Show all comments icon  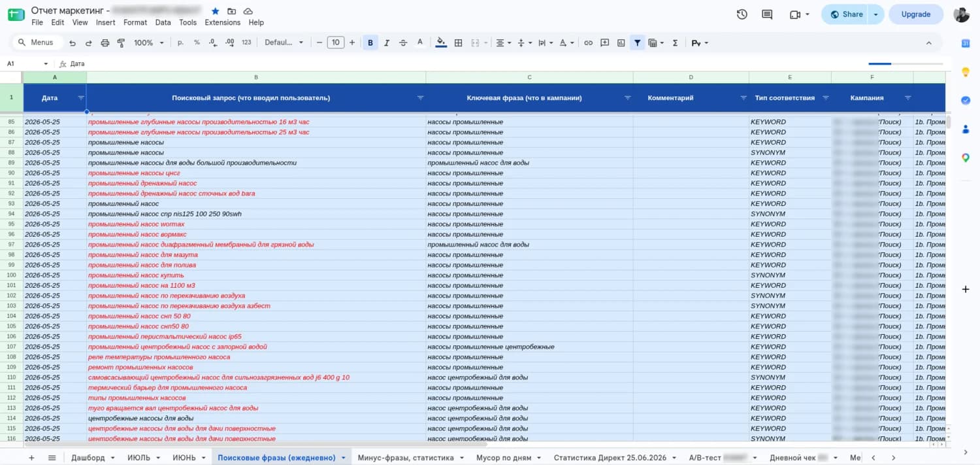[767, 14]
